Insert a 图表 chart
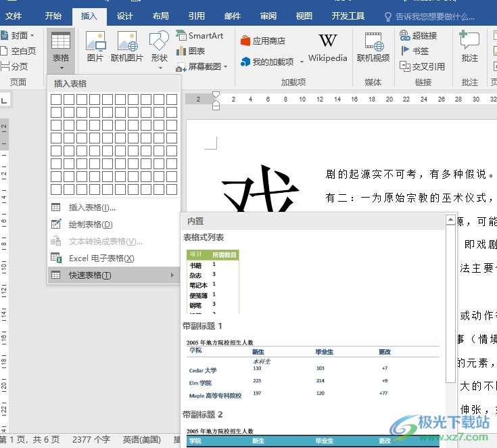This screenshot has width=497, height=448. click(191, 51)
